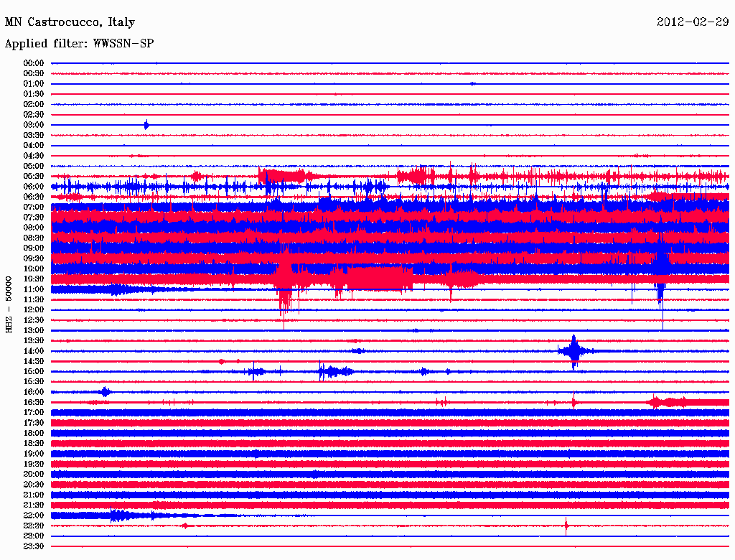Click the date label '2012-02-29'
This screenshot has height=560, width=735.
(693, 22)
